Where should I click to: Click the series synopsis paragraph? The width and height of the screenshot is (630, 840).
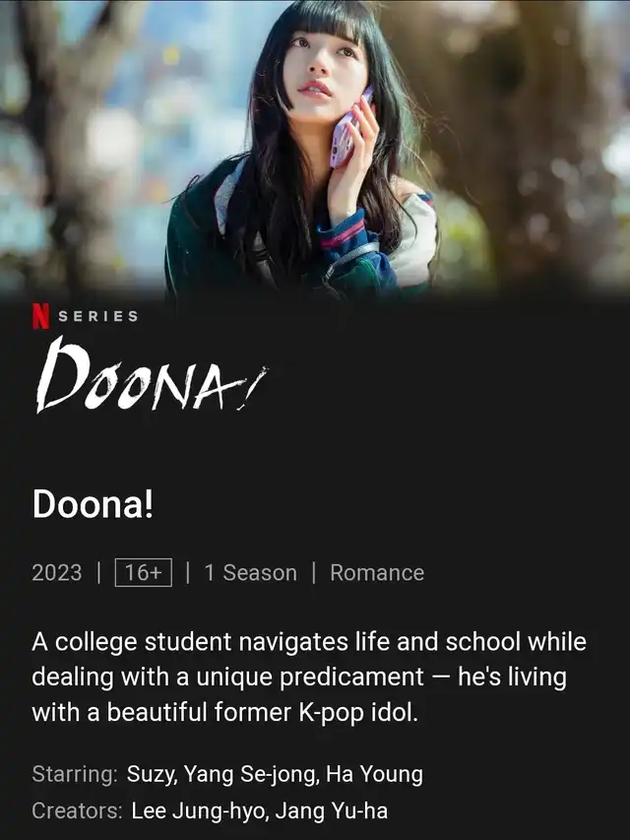pyautogui.click(x=309, y=678)
